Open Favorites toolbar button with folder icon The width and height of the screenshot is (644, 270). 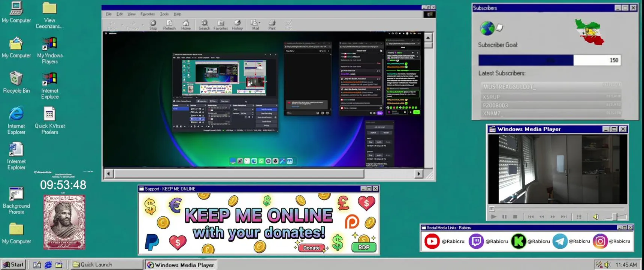point(221,25)
